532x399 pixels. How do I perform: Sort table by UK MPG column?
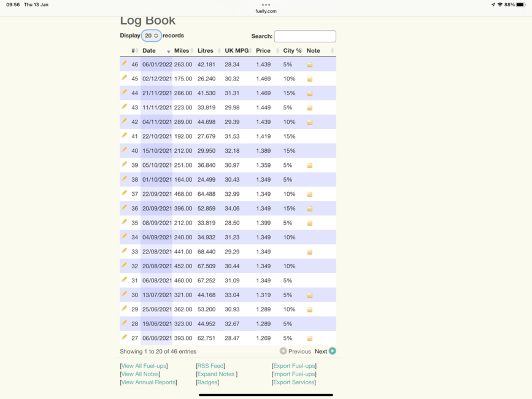tap(238, 50)
